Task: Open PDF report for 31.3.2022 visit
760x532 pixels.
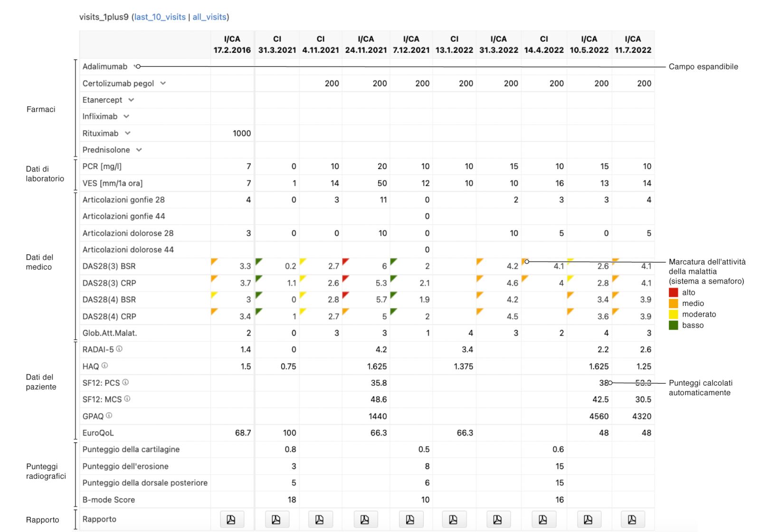Action: pos(498,519)
